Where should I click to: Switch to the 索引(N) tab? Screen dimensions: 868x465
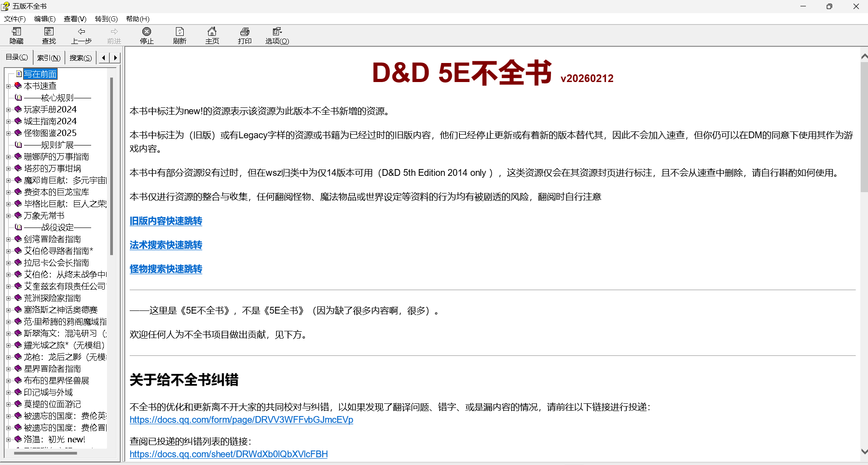49,58
